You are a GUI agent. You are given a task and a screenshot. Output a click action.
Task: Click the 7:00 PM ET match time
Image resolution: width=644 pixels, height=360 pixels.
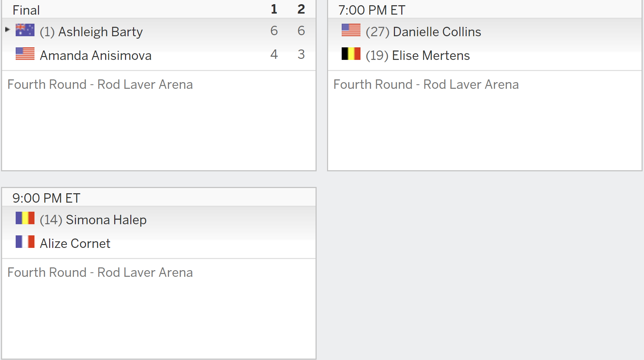(x=372, y=10)
